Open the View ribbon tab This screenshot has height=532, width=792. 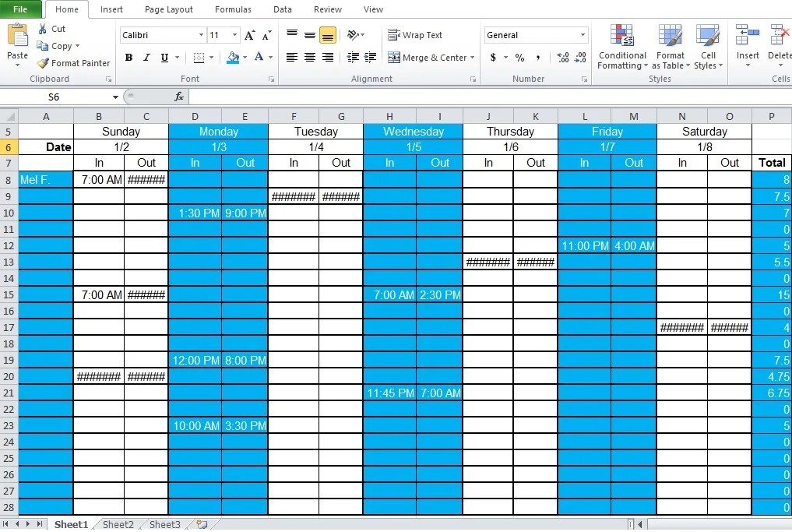373,9
